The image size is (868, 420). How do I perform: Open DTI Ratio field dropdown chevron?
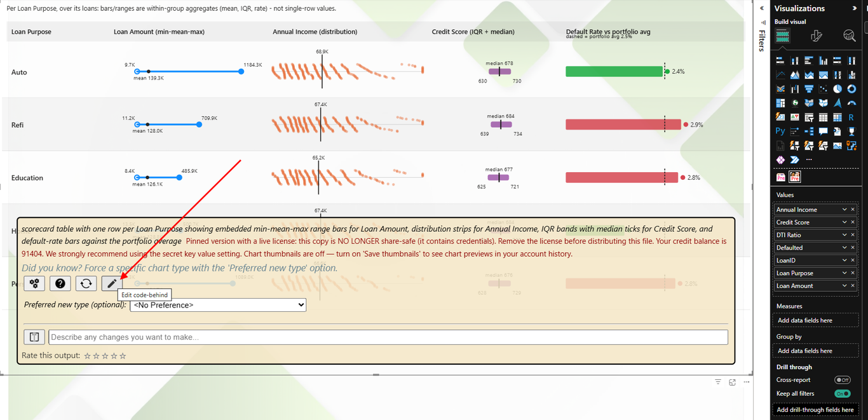(x=844, y=235)
